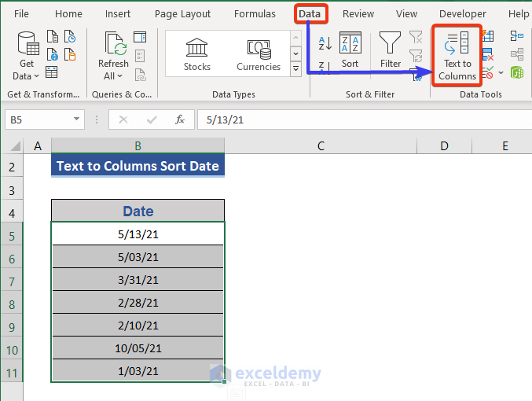Switch to the View tab
Viewport: 532px width, 401px height.
click(x=406, y=14)
